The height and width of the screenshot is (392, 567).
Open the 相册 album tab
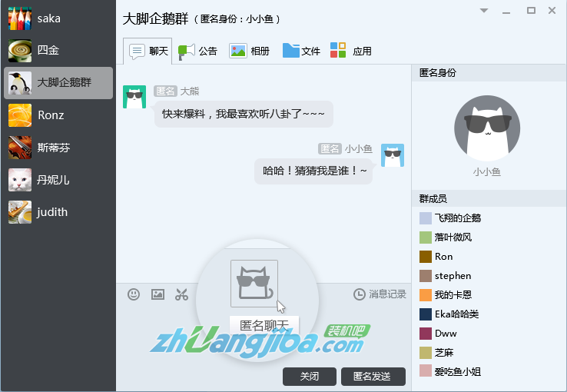250,51
